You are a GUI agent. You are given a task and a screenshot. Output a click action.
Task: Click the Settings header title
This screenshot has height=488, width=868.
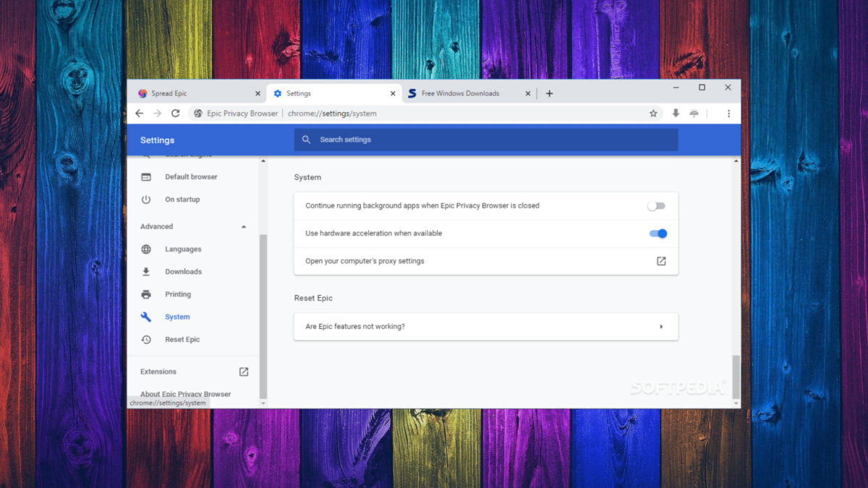tap(157, 140)
